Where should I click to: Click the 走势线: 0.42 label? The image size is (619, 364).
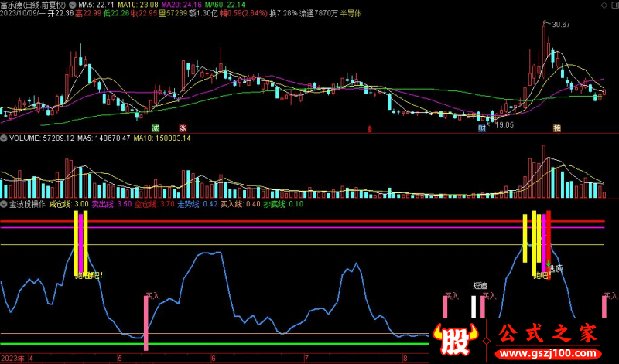click(x=197, y=204)
